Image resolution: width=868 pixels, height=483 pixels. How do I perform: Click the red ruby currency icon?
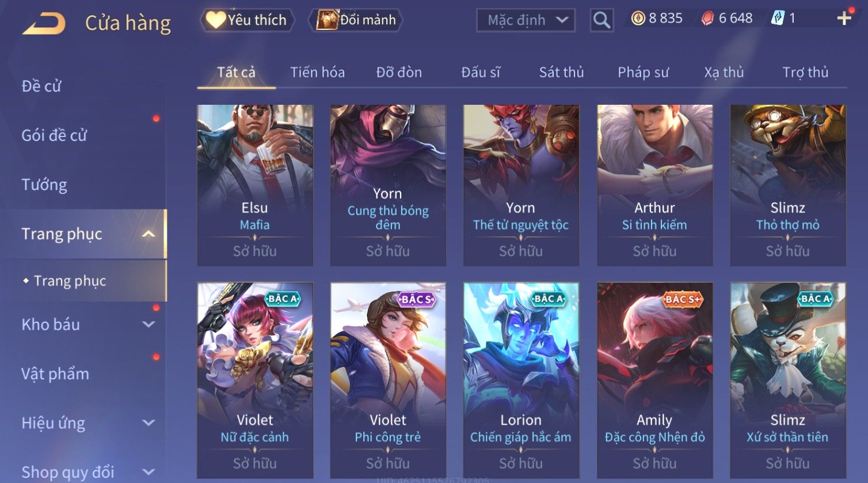point(707,19)
